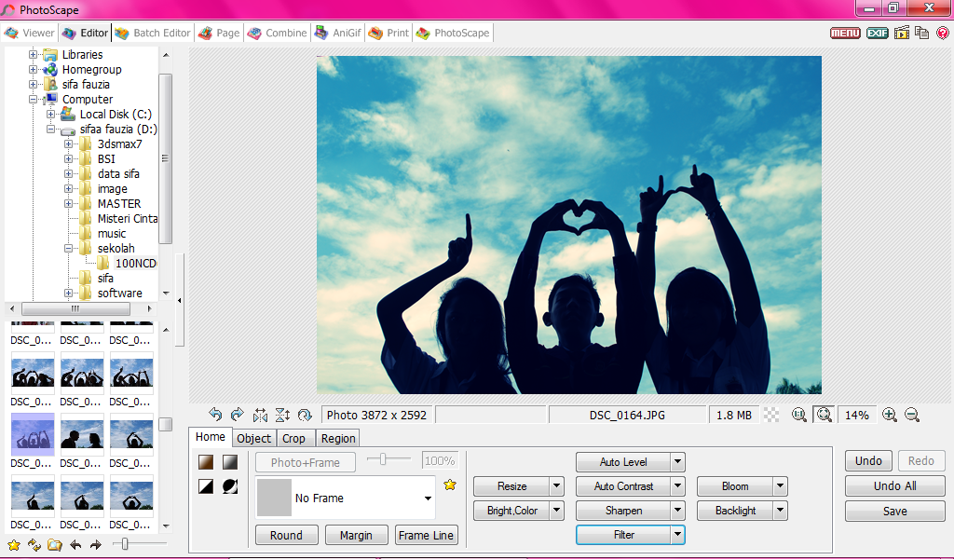Click the Margin button
Viewport: 954px width, 560px height.
click(x=356, y=535)
